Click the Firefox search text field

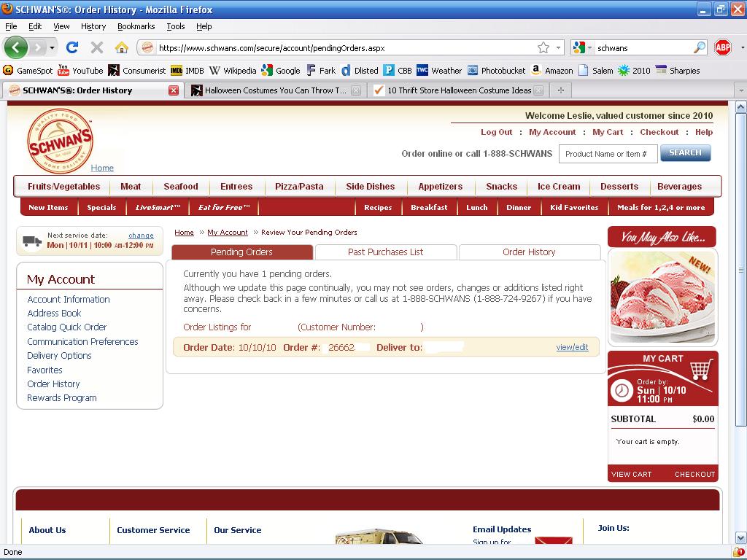click(x=643, y=47)
